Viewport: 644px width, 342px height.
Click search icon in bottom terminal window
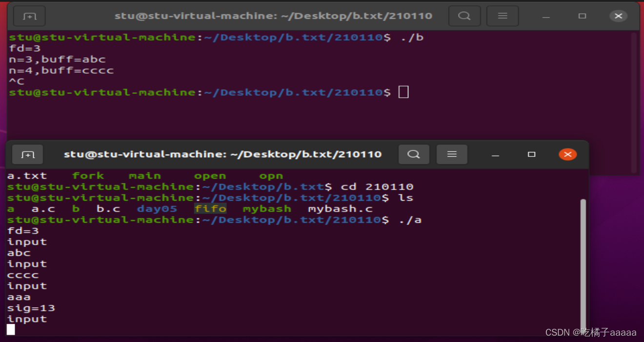pos(414,154)
